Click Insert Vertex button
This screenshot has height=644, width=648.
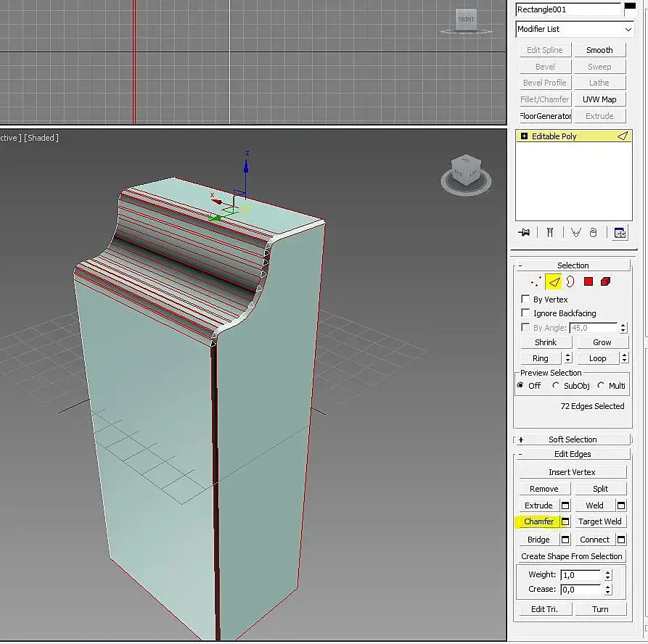tap(572, 472)
